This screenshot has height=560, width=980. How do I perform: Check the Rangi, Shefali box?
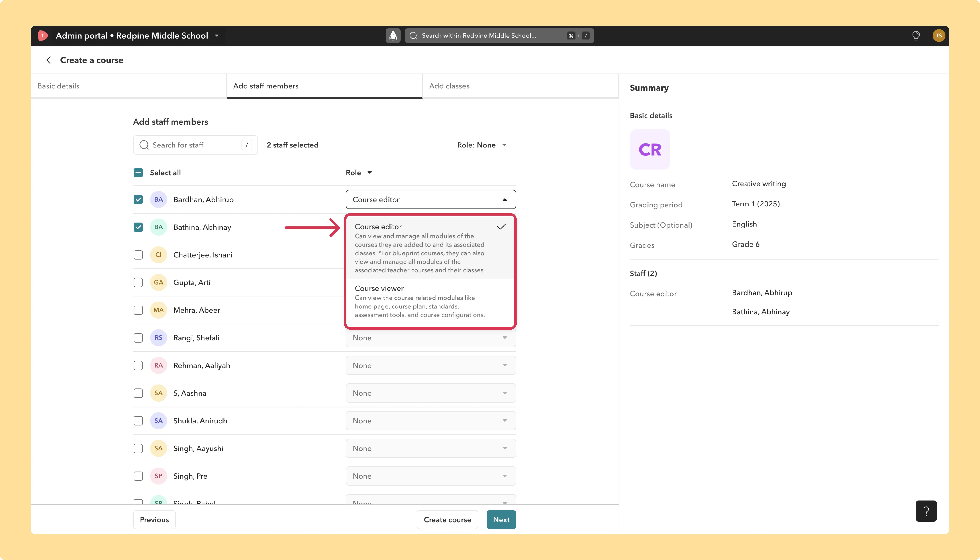pyautogui.click(x=138, y=338)
